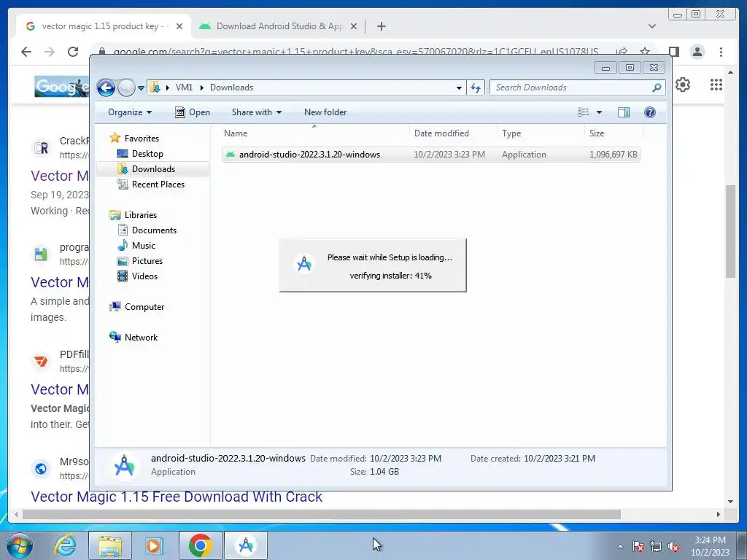
Task: Click the Android Studio logo in the setup loading dialog
Action: [304, 264]
